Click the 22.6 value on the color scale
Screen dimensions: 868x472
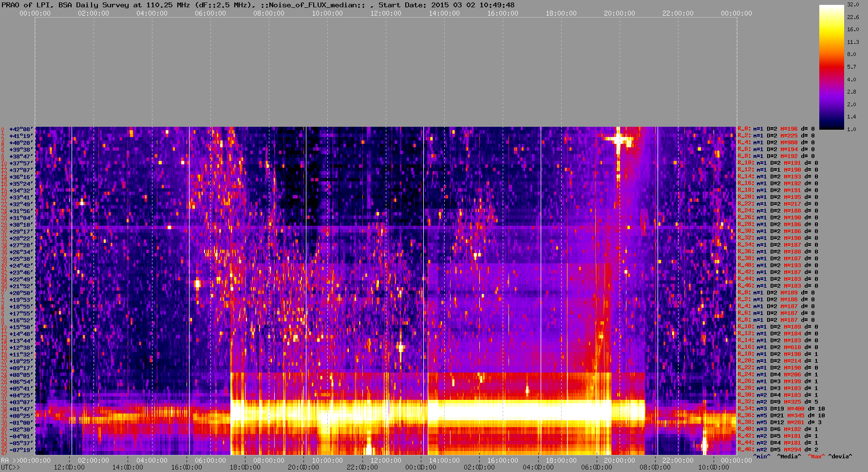coord(853,17)
